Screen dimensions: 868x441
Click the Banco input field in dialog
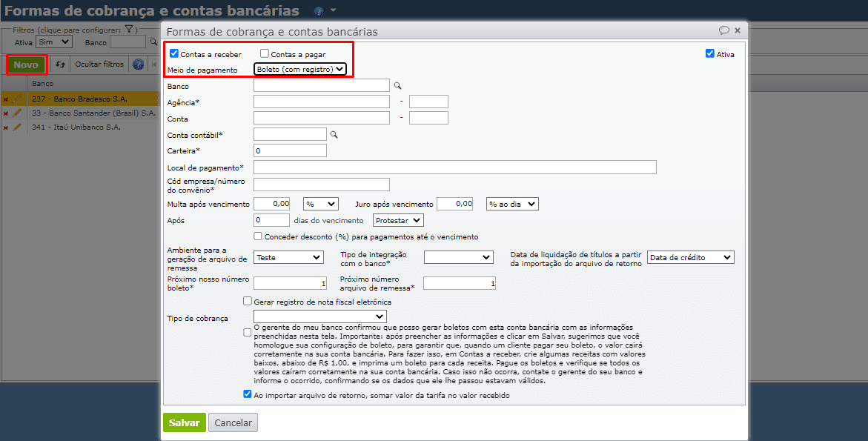click(x=322, y=85)
